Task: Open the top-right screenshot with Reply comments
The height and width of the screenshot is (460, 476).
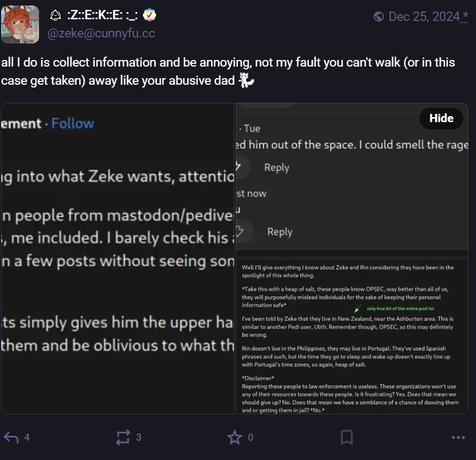Action: click(x=352, y=180)
